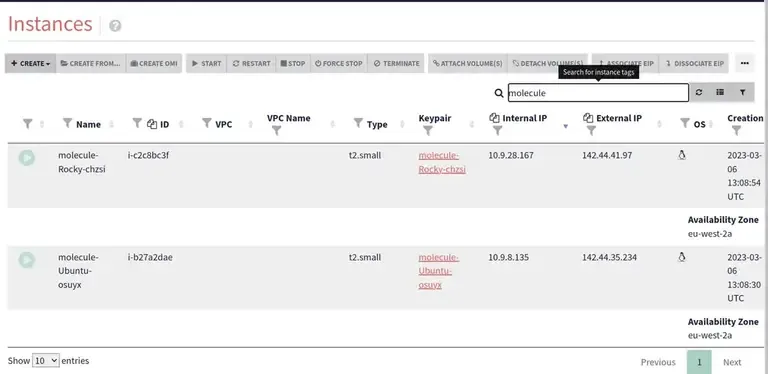The width and height of the screenshot is (768, 374).
Task: Click the Stop button
Action: (293, 64)
